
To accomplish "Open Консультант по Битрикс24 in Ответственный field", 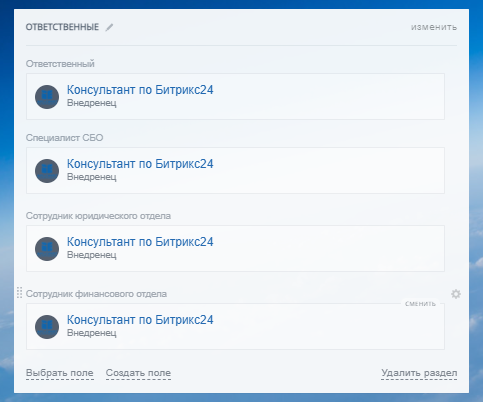I will click(140, 90).
